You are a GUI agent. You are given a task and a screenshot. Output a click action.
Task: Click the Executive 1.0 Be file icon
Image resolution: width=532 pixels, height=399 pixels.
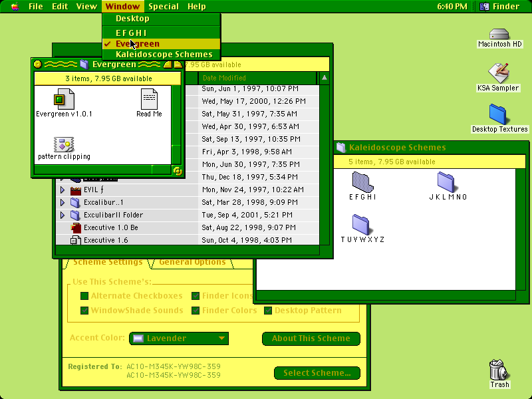coord(75,227)
